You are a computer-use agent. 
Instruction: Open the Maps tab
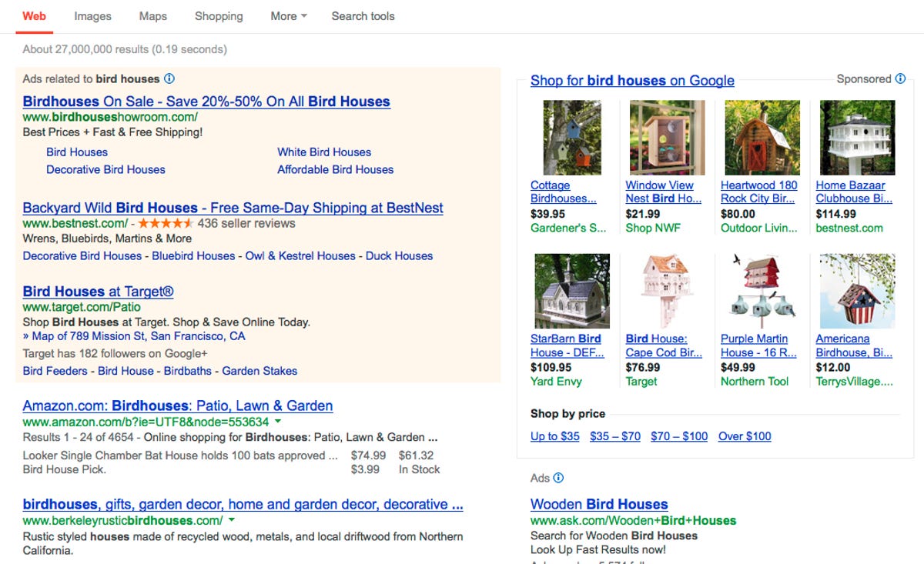pos(152,15)
